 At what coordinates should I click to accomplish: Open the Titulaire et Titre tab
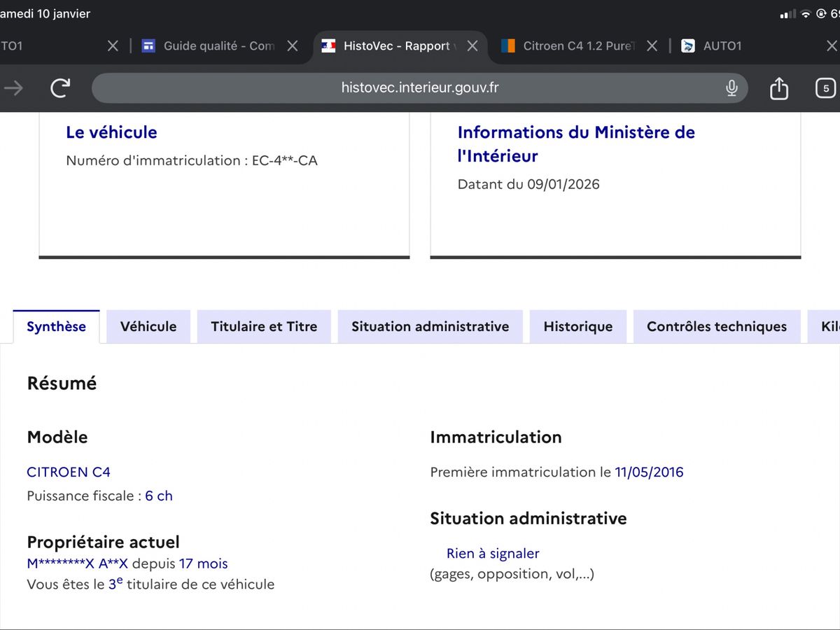coord(264,327)
